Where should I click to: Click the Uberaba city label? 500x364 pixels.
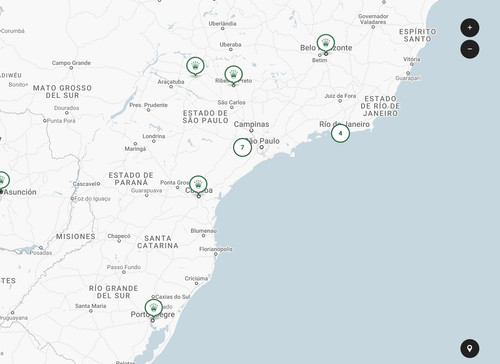230,45
